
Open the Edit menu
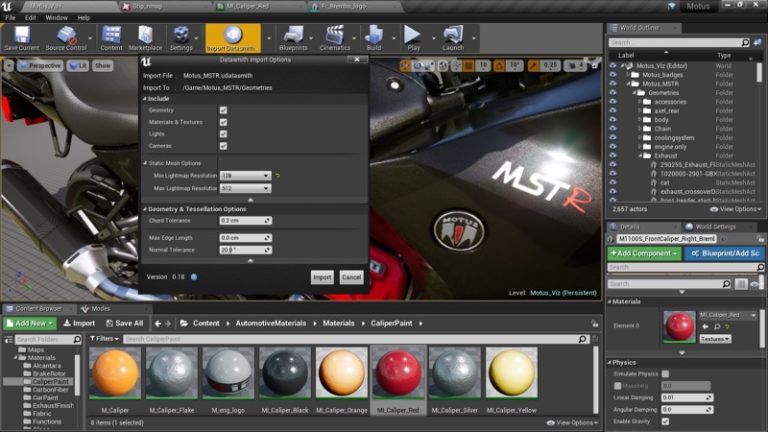[x=30, y=18]
